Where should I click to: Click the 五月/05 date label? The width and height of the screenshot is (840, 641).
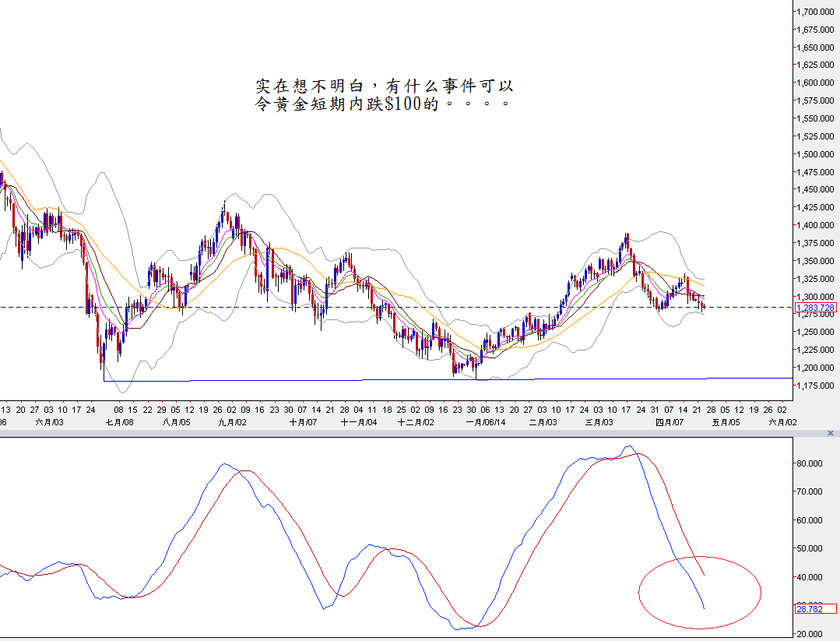[x=726, y=422]
